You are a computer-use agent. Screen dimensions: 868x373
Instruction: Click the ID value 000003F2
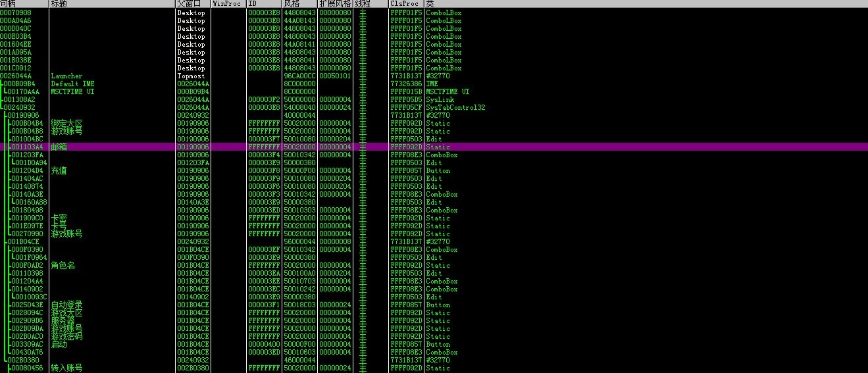pos(264,100)
